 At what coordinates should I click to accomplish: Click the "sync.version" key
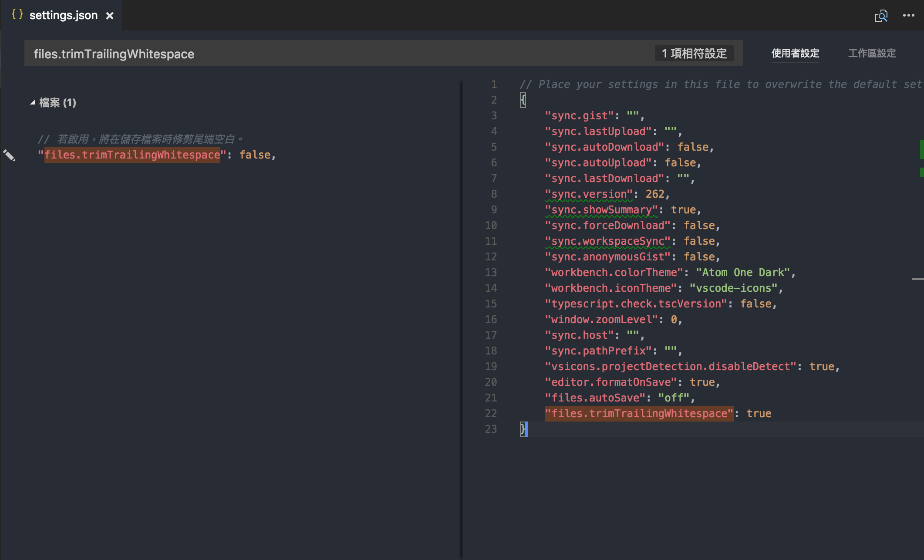pos(589,194)
